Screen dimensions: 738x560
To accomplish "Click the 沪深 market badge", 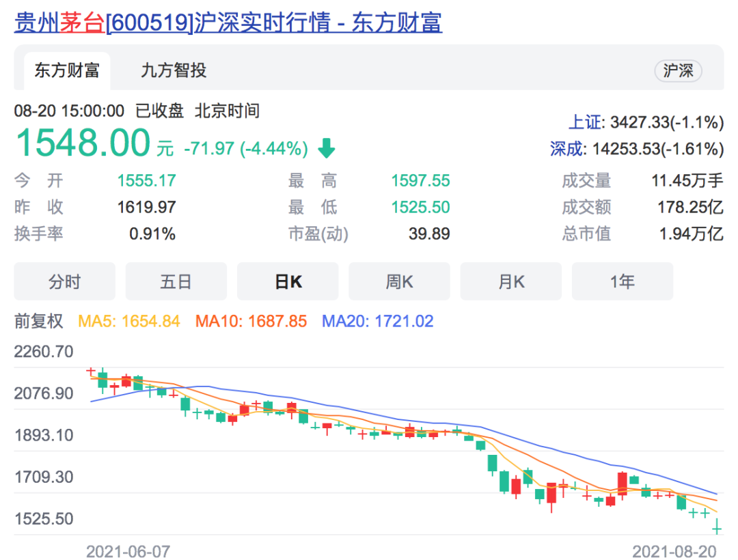I will pos(678,71).
